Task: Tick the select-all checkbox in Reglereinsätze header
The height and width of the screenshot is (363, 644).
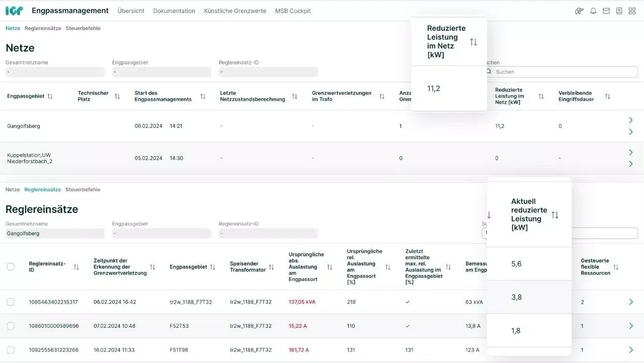Action: [11, 267]
